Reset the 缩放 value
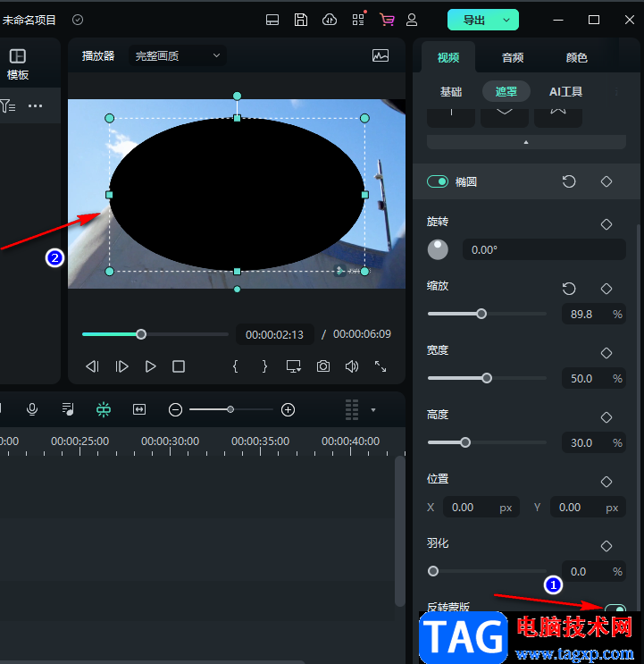This screenshot has height=664, width=644. [569, 289]
